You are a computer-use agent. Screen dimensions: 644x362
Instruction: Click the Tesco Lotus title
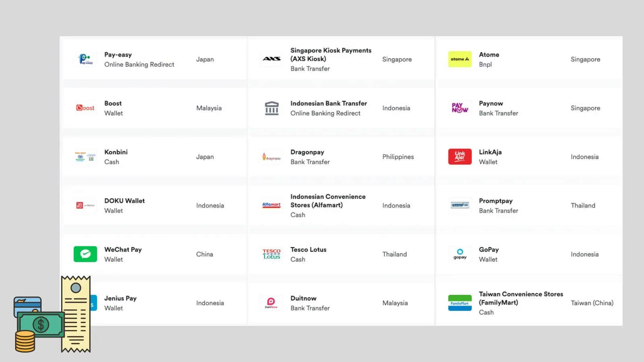click(308, 249)
